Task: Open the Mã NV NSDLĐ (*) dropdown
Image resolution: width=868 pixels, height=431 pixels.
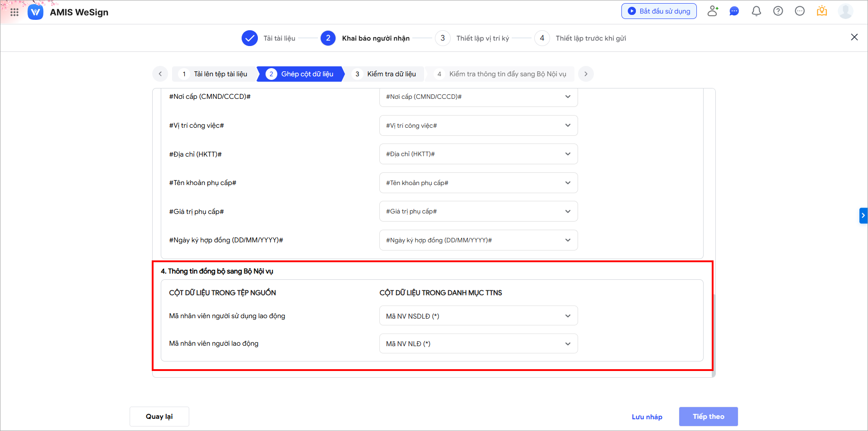Action: [x=478, y=316]
